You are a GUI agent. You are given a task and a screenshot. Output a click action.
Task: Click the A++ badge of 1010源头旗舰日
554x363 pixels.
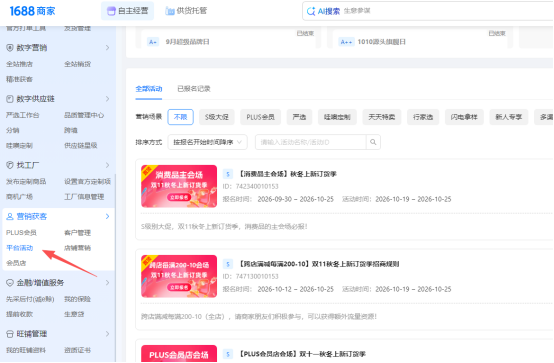pyautogui.click(x=346, y=42)
